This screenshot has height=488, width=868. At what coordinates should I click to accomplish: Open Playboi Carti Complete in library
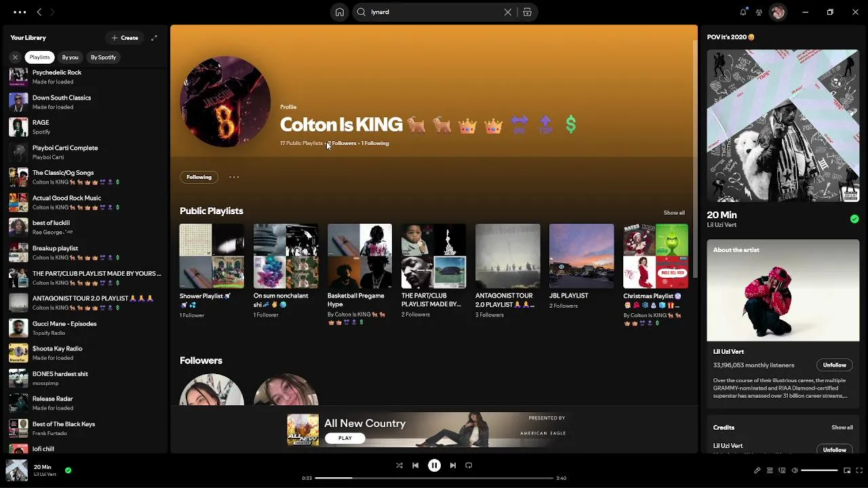(85, 152)
